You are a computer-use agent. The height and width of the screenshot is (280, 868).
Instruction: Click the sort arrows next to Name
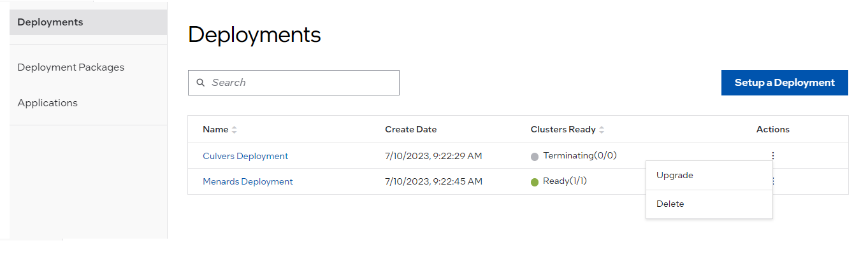tap(235, 130)
